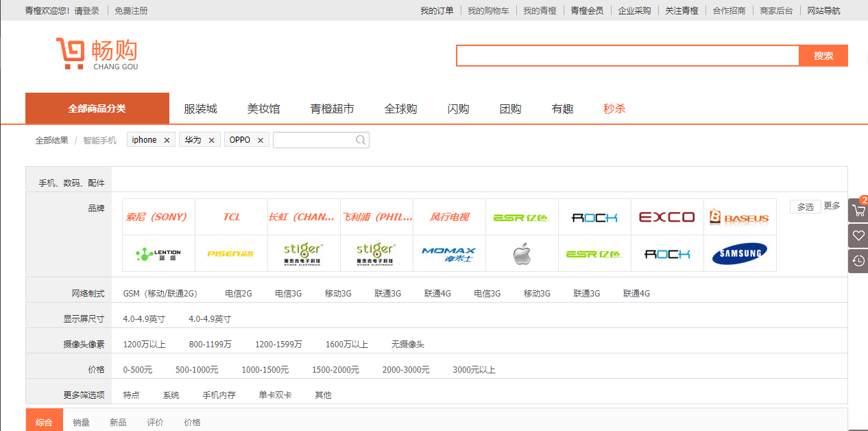Click the 搜索 search button
Viewport: 868px width, 431px height.
click(x=823, y=56)
